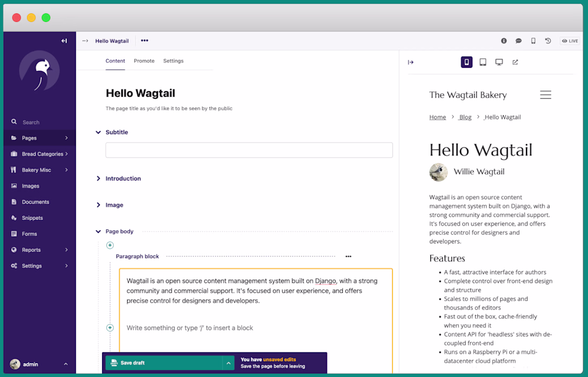This screenshot has width=588, height=377.
Task: Open the page actions three-dot menu
Action: click(144, 41)
